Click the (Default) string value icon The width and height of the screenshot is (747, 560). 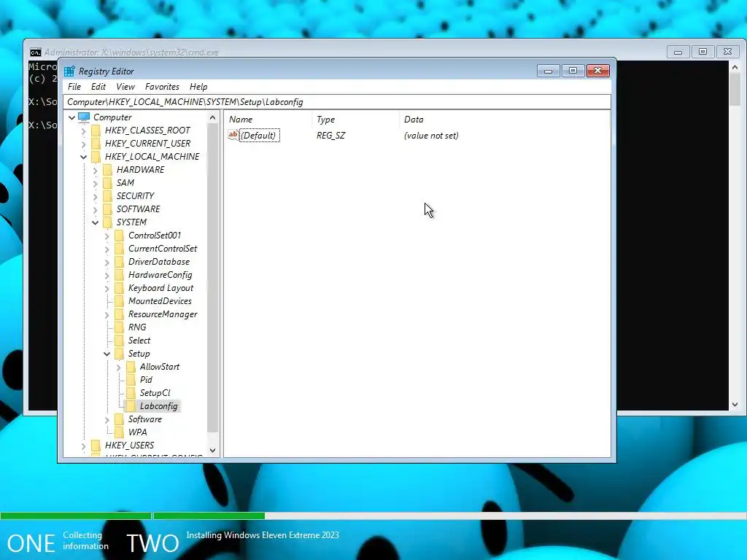tap(233, 135)
